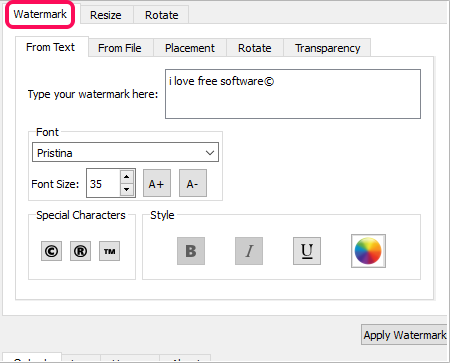
Task: Open the watermark Rotate sub-tab
Action: 255,48
